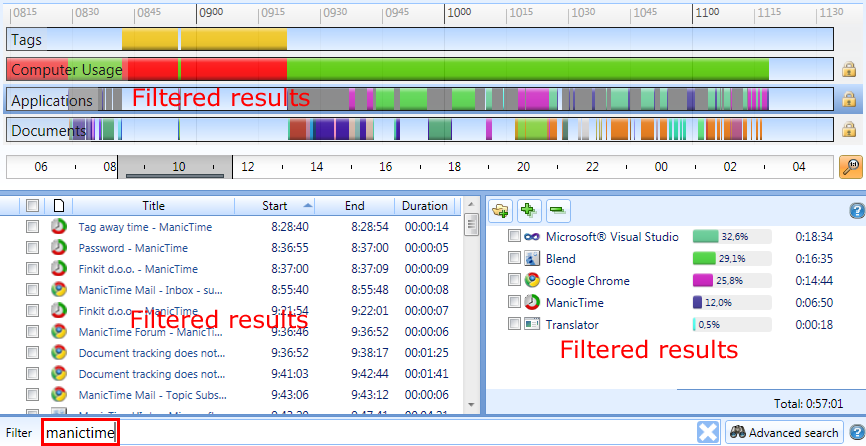The width and height of the screenshot is (866, 446).
Task: Open Document tracking does not row at 9:36:52
Action: pyautogui.click(x=152, y=353)
